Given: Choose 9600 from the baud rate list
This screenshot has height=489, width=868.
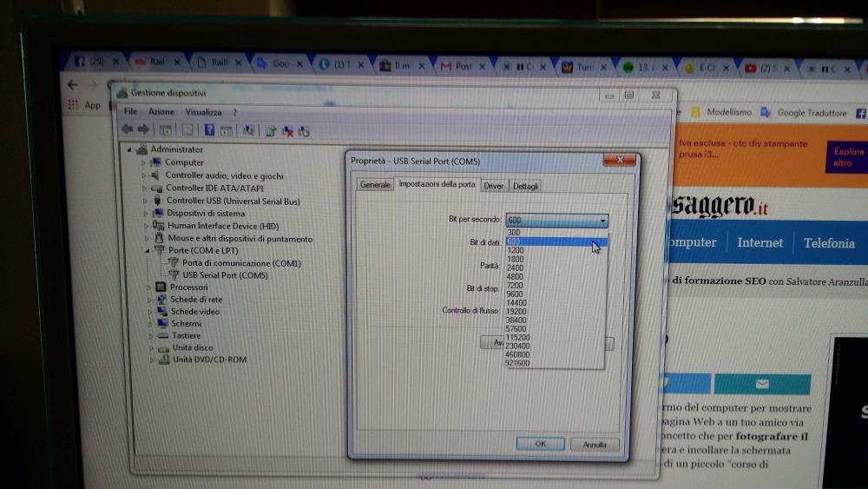Looking at the screenshot, I should coord(516,294).
